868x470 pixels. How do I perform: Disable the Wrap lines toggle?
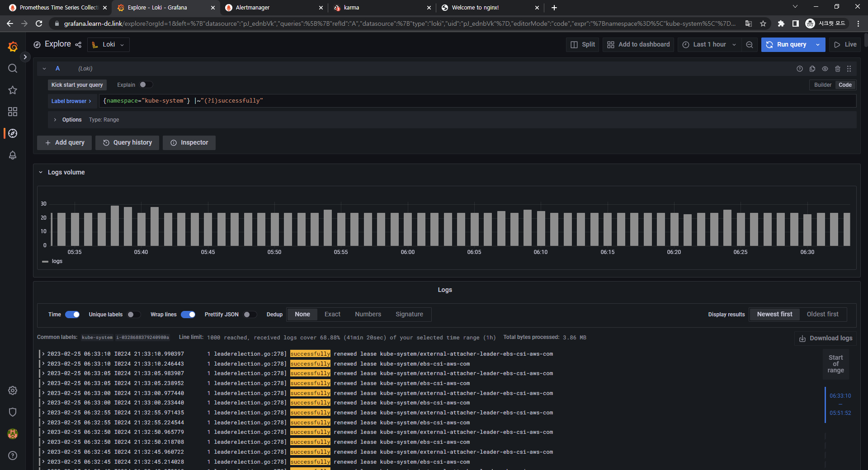coord(188,315)
